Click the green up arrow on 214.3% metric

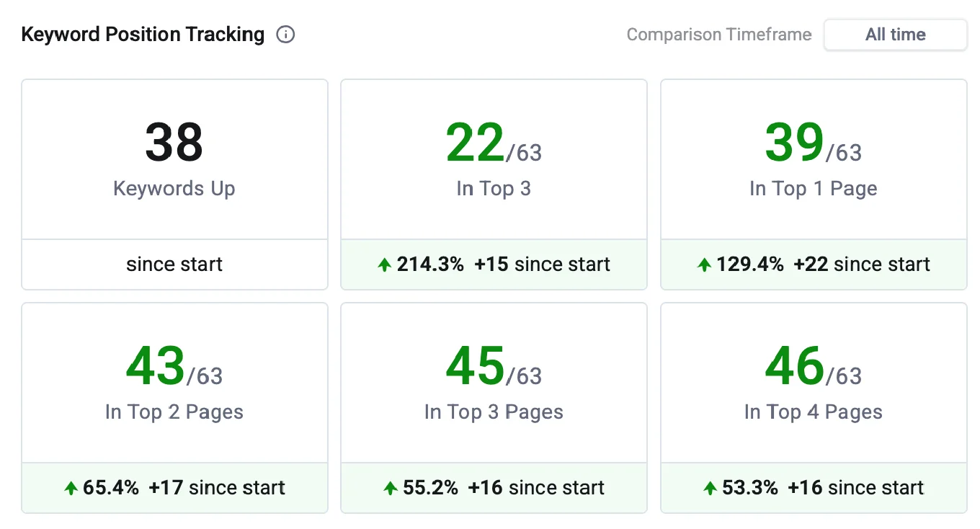click(x=384, y=264)
